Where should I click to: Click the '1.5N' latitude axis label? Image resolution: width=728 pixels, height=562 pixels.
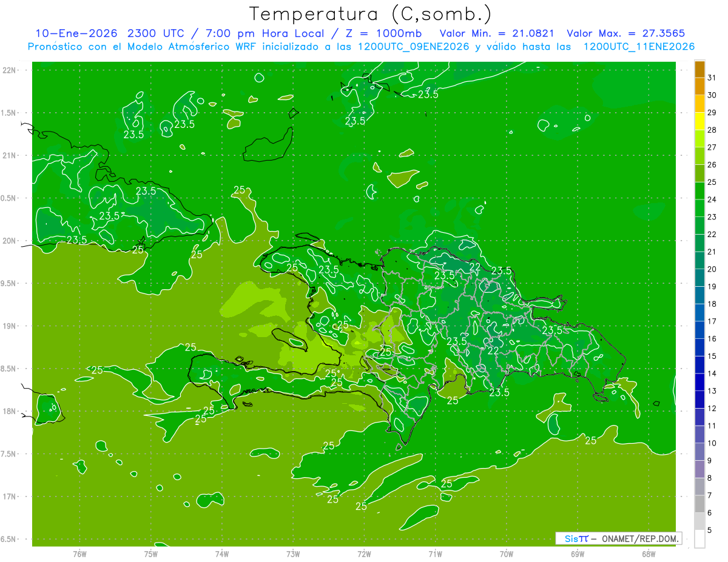tap(9, 113)
